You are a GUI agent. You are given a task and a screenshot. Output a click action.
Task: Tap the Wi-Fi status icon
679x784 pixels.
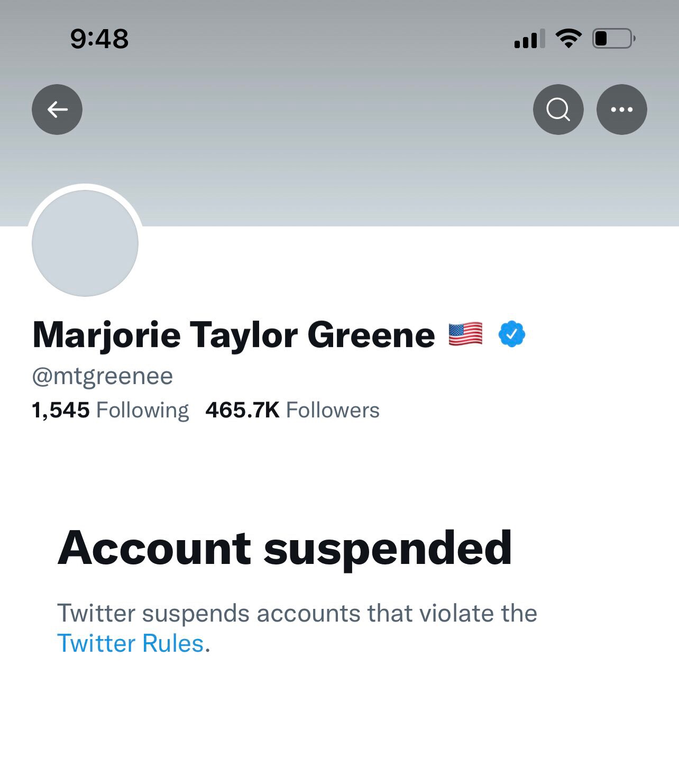tap(568, 39)
